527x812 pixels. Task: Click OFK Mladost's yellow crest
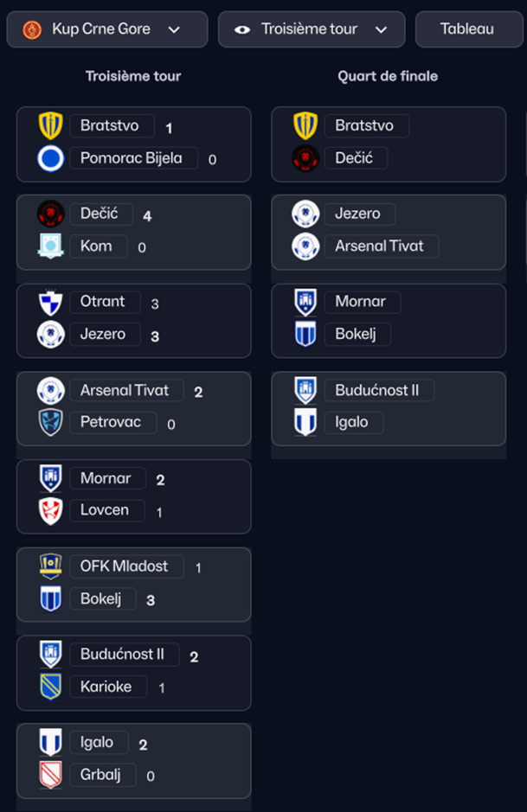click(x=51, y=566)
